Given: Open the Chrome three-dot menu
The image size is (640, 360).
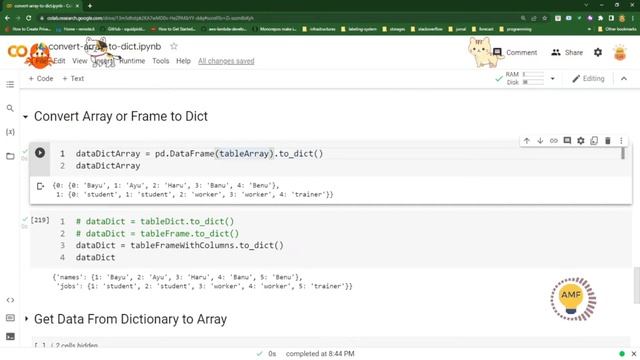Looking at the screenshot, I should tap(633, 18).
